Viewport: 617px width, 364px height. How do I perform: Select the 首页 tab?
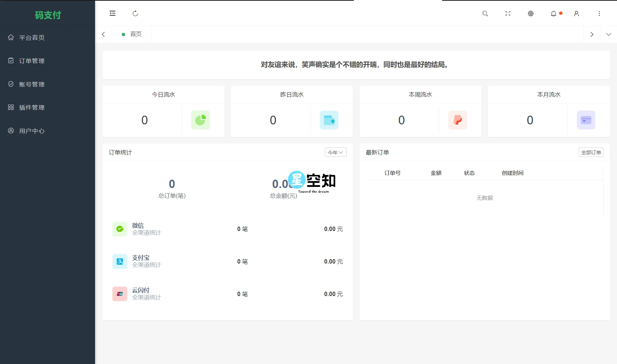136,34
